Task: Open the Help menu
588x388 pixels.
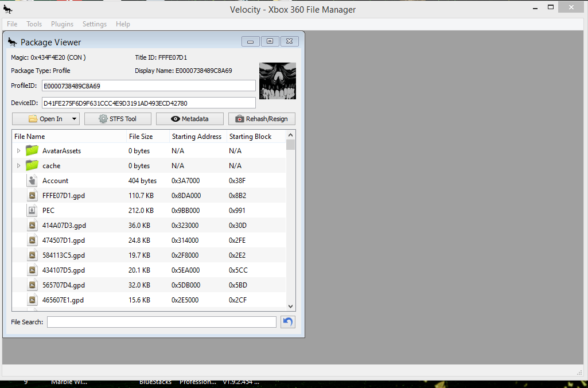Action: 123,24
